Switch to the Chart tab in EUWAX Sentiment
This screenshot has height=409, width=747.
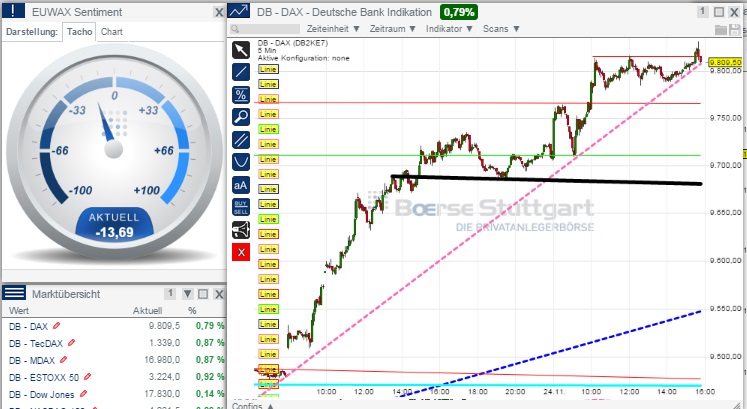(112, 32)
